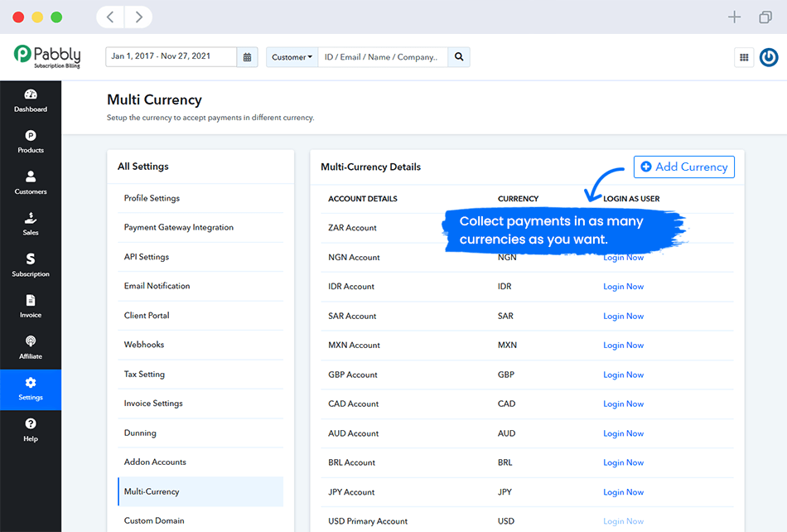This screenshot has height=532, width=787.
Task: Open the Invoice section
Action: pos(31,307)
